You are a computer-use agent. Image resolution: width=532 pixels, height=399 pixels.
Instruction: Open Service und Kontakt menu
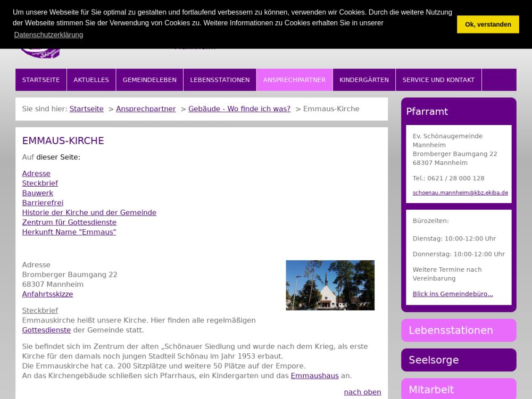438,80
